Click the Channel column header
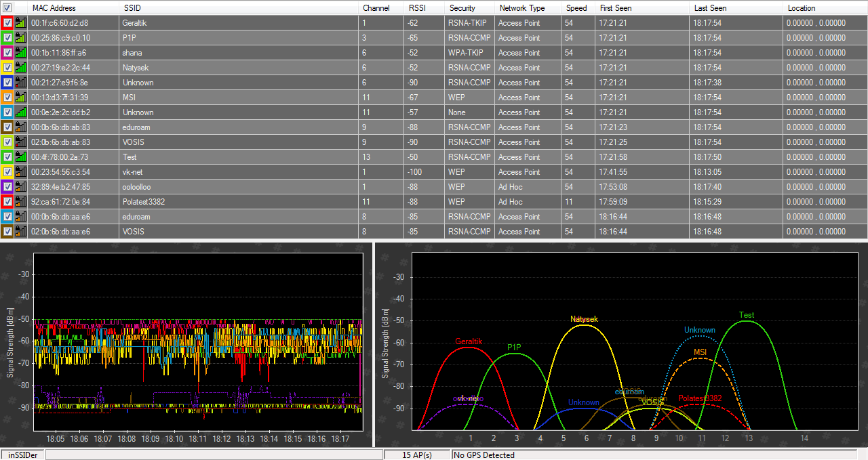The width and height of the screenshot is (868, 460). pos(381,7)
